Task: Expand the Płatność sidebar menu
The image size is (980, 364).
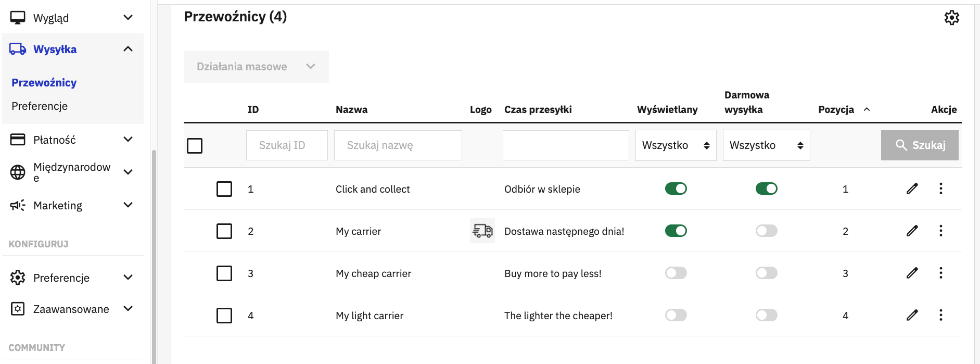Action: [72, 140]
